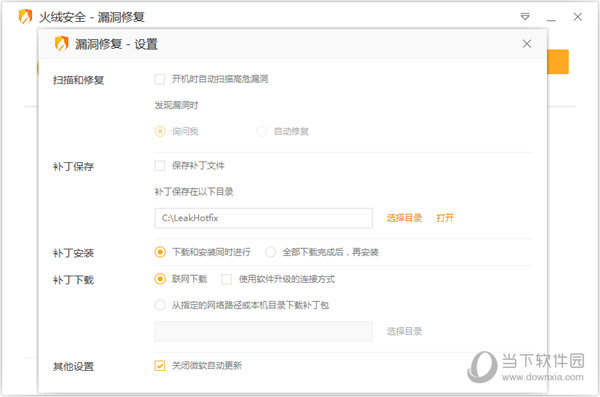
Task: Uncheck 关闭微软自动更新 checkbox
Action: click(x=160, y=366)
